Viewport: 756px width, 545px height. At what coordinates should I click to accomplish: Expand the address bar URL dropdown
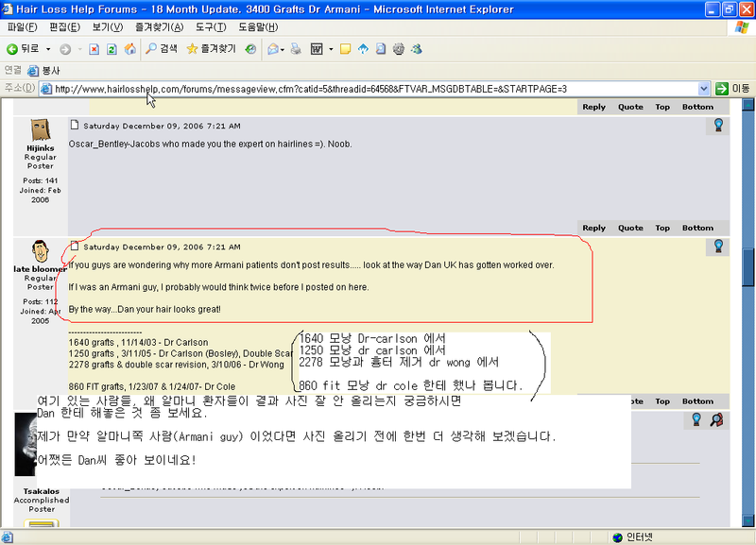point(703,89)
